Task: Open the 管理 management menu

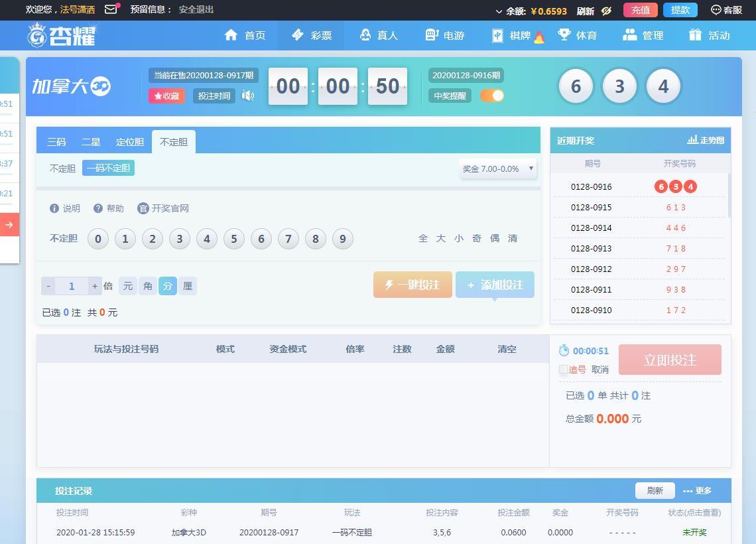Action: (x=643, y=35)
